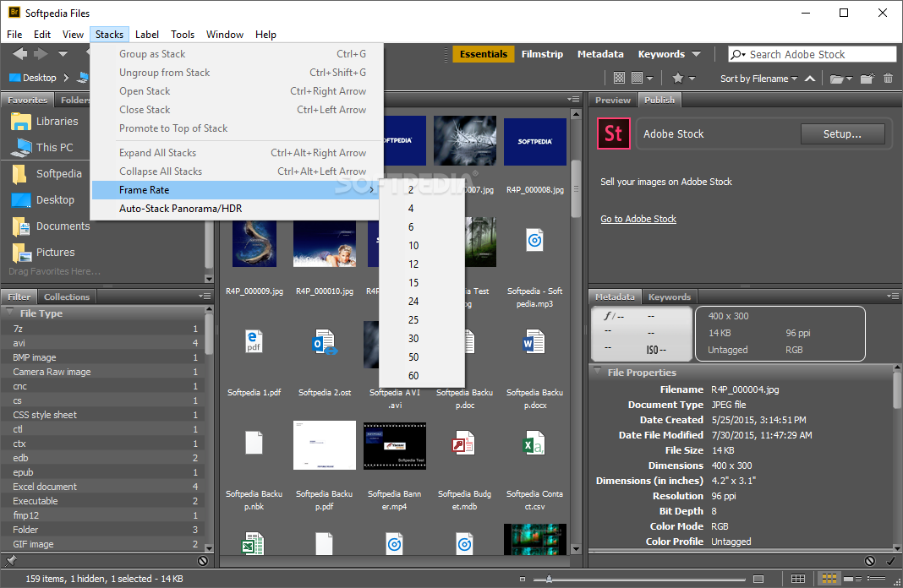Toggle the avi file type filter

coord(104,343)
